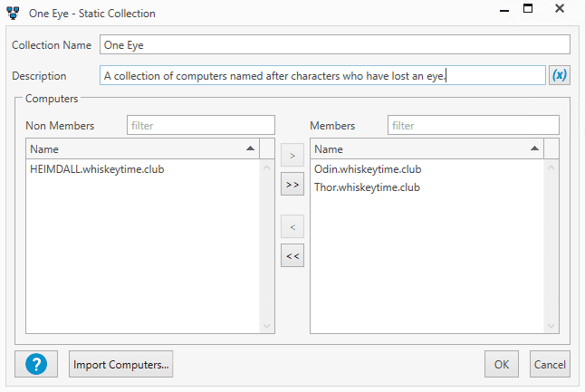Close the One Eye dialog window
This screenshot has height=392, width=585.
[x=560, y=8]
